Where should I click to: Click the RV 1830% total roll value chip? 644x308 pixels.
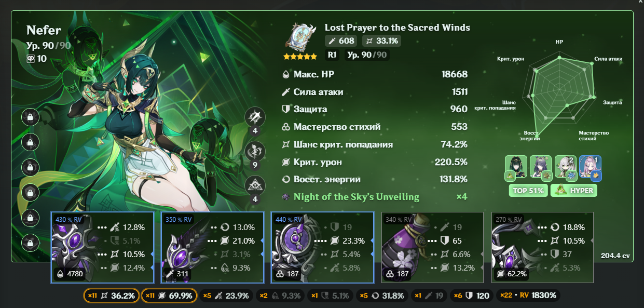point(528,296)
